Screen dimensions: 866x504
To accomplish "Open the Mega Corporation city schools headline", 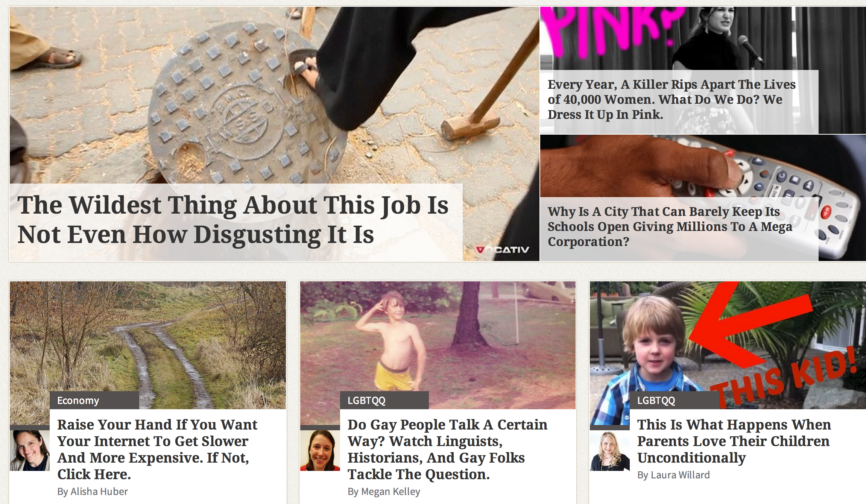I will pos(670,226).
